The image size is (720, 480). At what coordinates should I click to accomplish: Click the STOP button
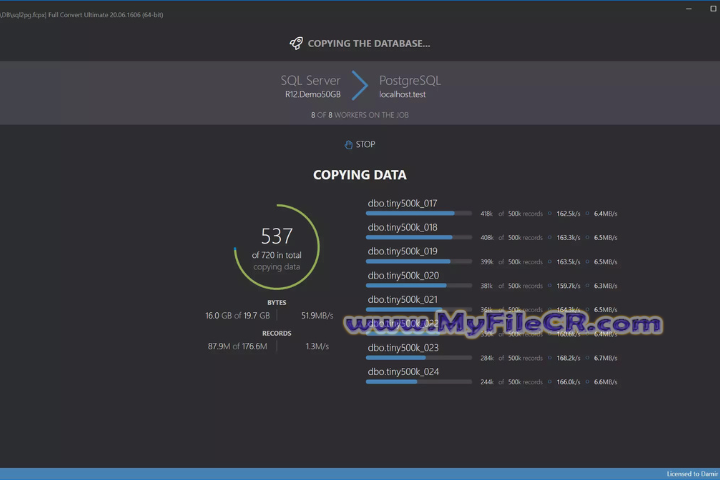[x=360, y=144]
